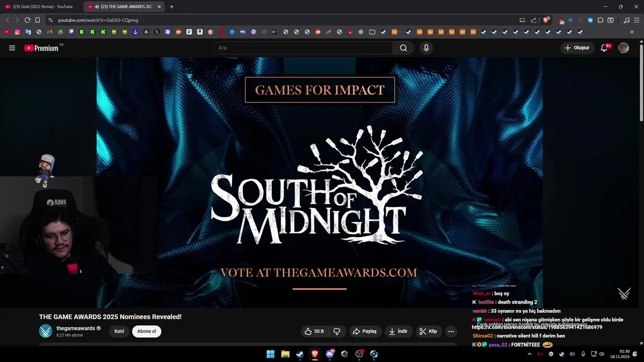The width and height of the screenshot is (644, 362).
Task: Reload the page
Action: [x=27, y=20]
